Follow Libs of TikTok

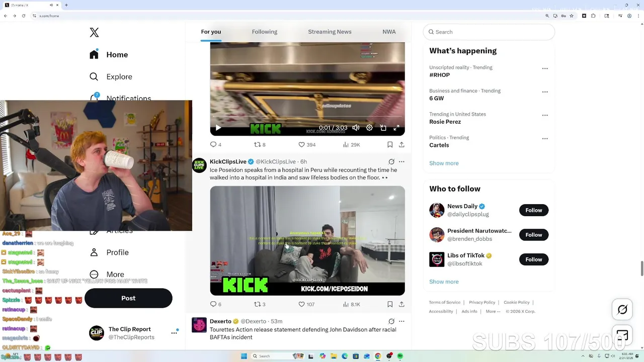534,259
